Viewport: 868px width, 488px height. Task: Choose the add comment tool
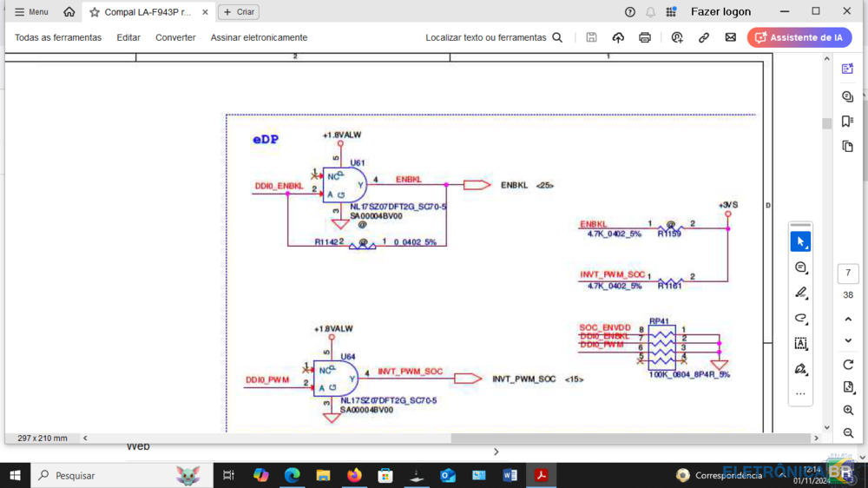(x=800, y=267)
